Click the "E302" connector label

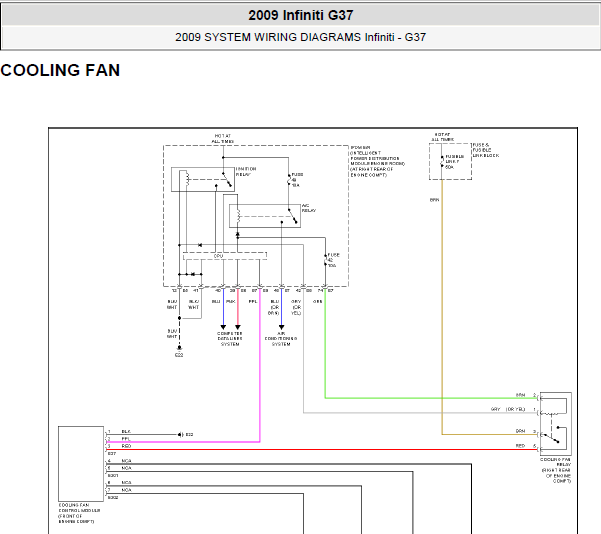[x=113, y=498]
